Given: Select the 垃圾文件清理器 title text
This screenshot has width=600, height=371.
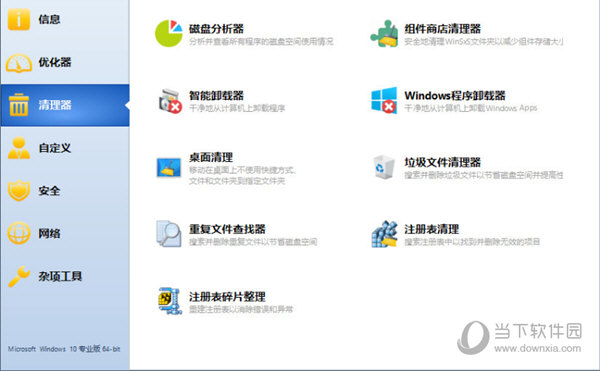Looking at the screenshot, I should [x=442, y=162].
